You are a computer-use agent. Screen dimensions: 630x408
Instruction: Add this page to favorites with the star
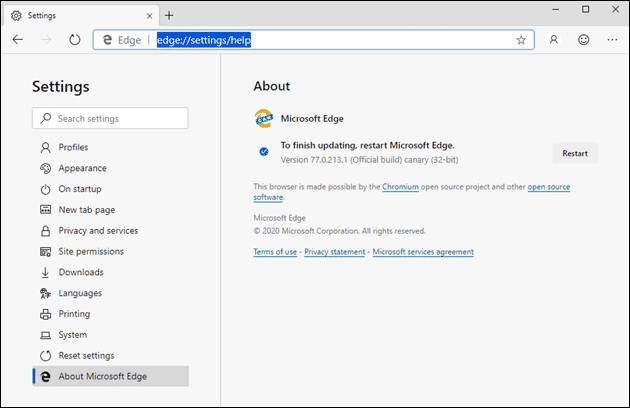tap(521, 40)
